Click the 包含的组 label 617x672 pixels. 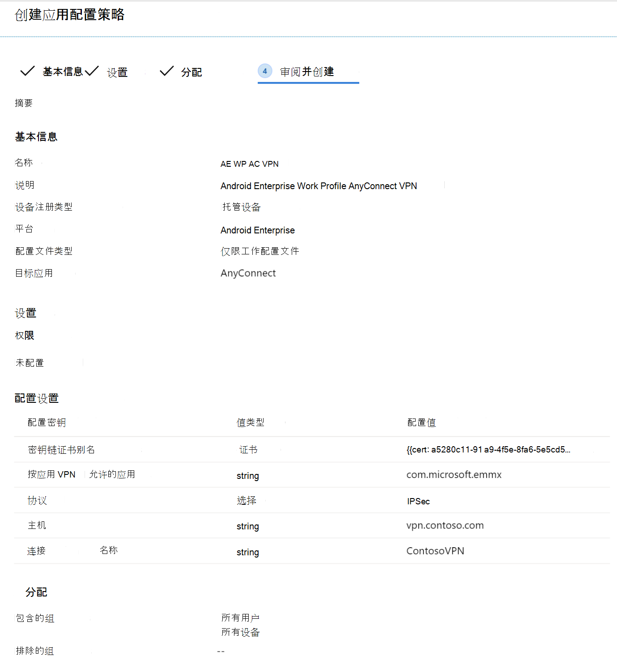click(x=35, y=618)
